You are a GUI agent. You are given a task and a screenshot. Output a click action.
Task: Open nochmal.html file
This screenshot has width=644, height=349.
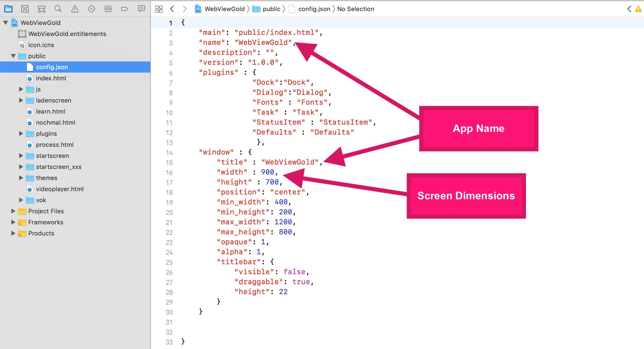coord(75,122)
